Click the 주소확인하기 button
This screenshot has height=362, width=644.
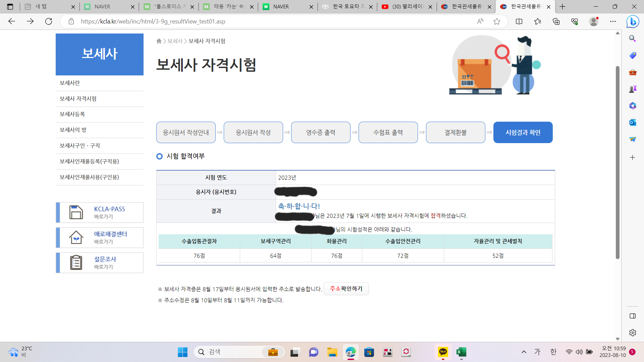(346, 289)
